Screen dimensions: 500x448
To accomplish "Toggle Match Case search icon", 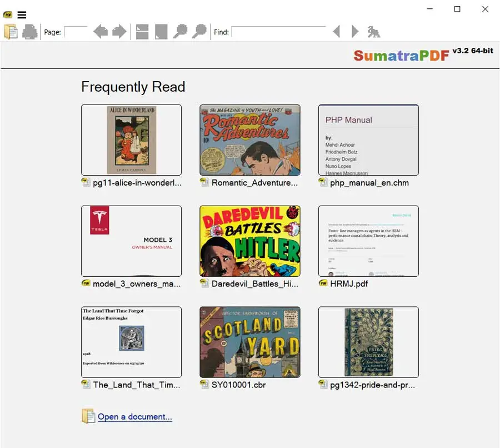I will point(374,32).
